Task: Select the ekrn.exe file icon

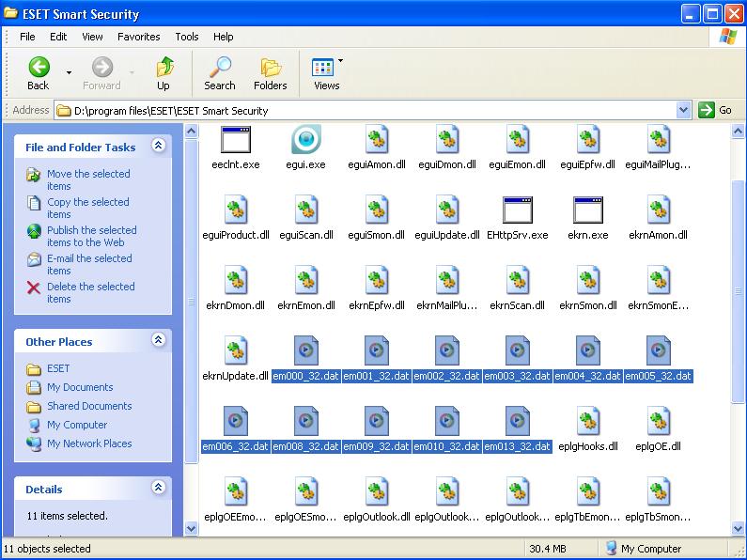Action: (x=588, y=210)
